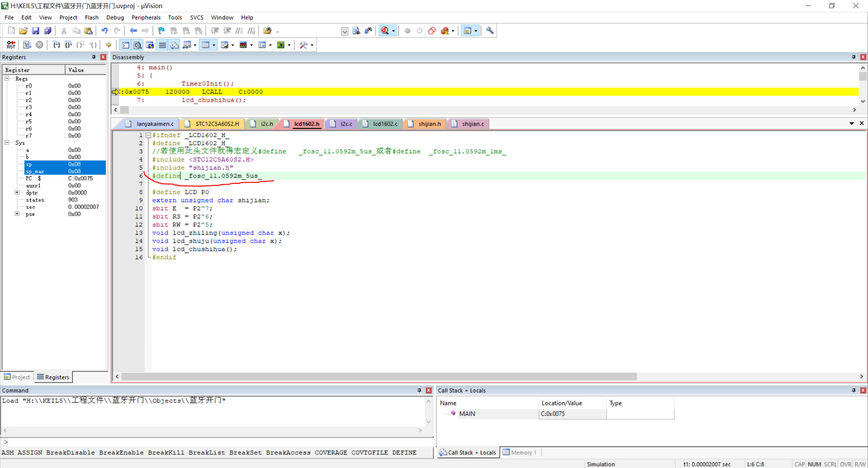Open the Flash menu

(92, 17)
